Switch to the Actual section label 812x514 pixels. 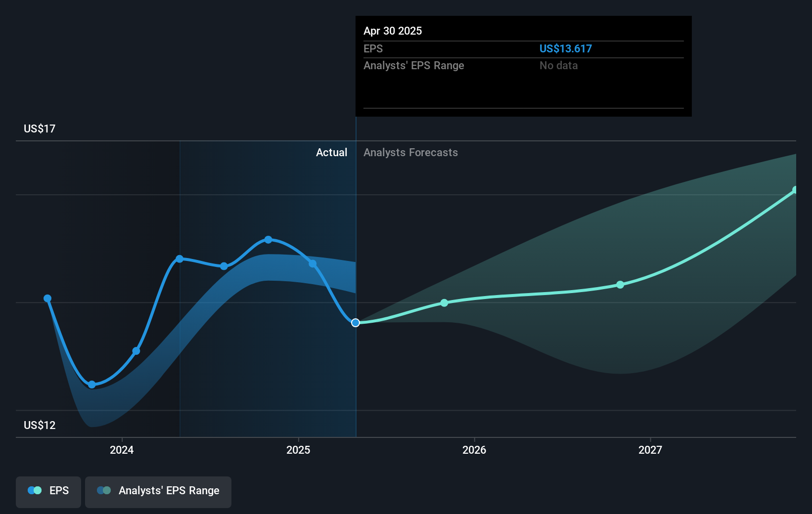331,152
